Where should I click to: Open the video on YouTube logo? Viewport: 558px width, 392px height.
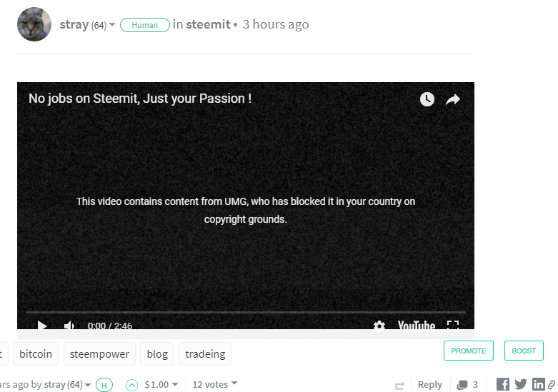[x=417, y=326]
